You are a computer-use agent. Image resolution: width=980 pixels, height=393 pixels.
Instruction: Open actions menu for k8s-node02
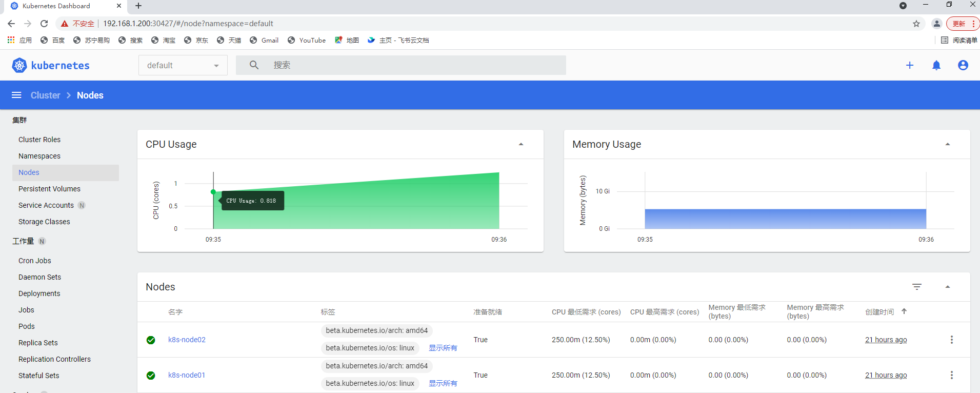(x=952, y=340)
